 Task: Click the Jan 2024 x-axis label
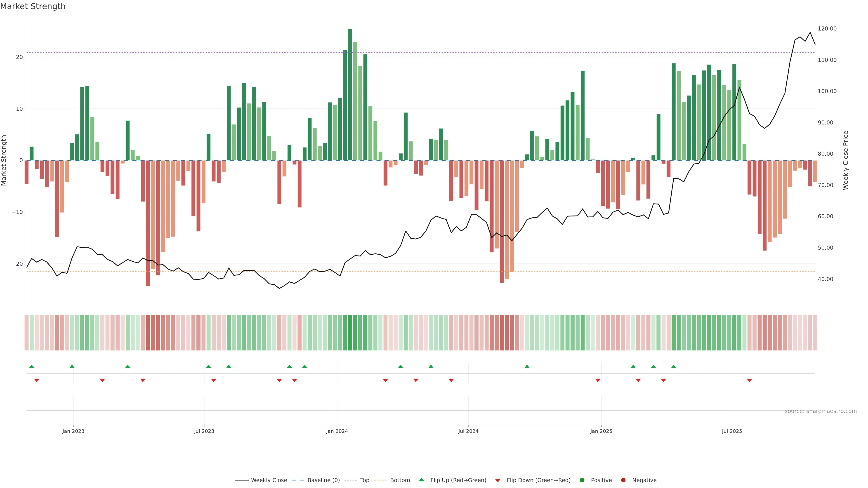(337, 431)
